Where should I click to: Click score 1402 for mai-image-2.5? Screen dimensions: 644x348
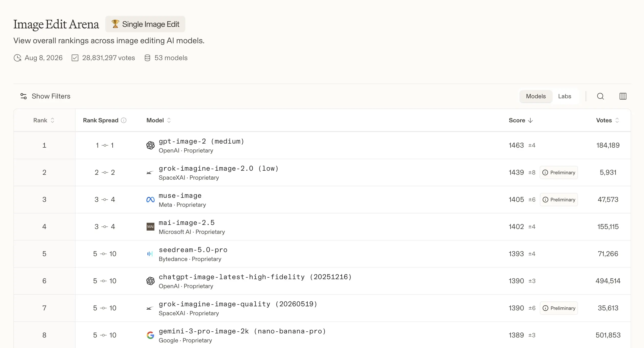tap(516, 227)
